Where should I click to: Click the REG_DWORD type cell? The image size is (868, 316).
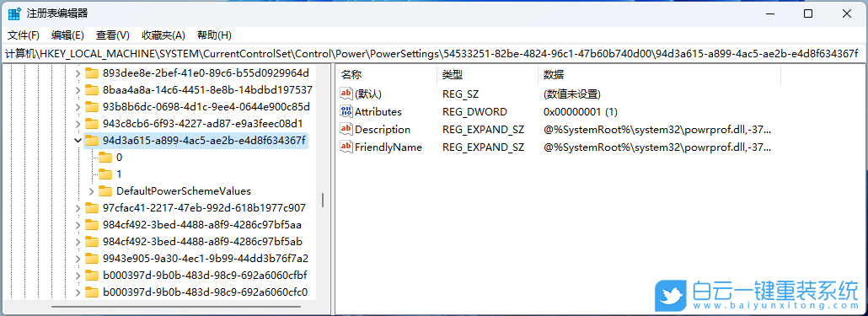(x=474, y=112)
